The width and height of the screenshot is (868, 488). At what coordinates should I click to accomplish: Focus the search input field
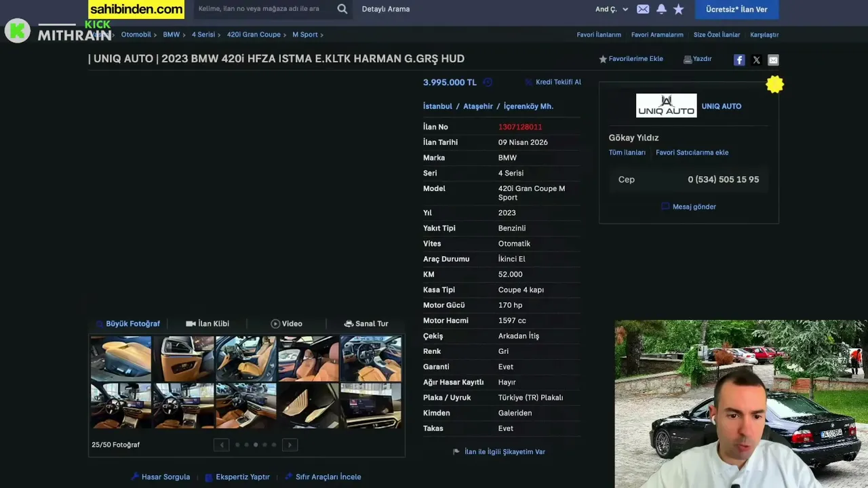pyautogui.click(x=263, y=9)
